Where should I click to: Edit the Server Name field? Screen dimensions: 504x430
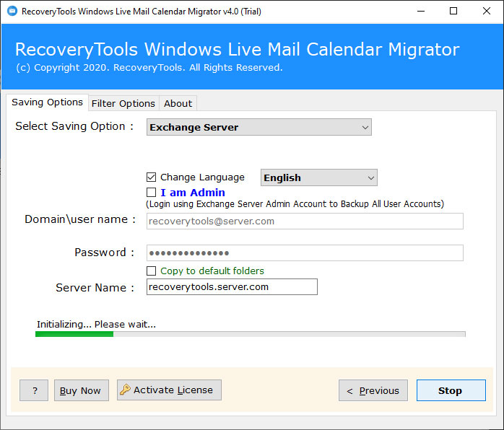(232, 286)
